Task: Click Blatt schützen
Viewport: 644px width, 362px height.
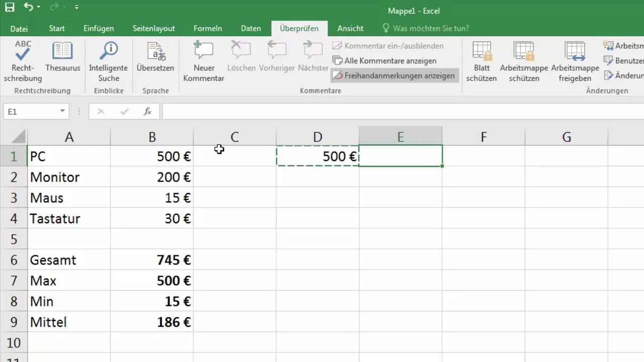Action: pos(481,62)
